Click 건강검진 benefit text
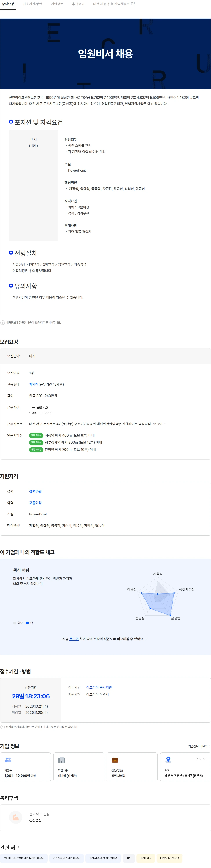 35,820
